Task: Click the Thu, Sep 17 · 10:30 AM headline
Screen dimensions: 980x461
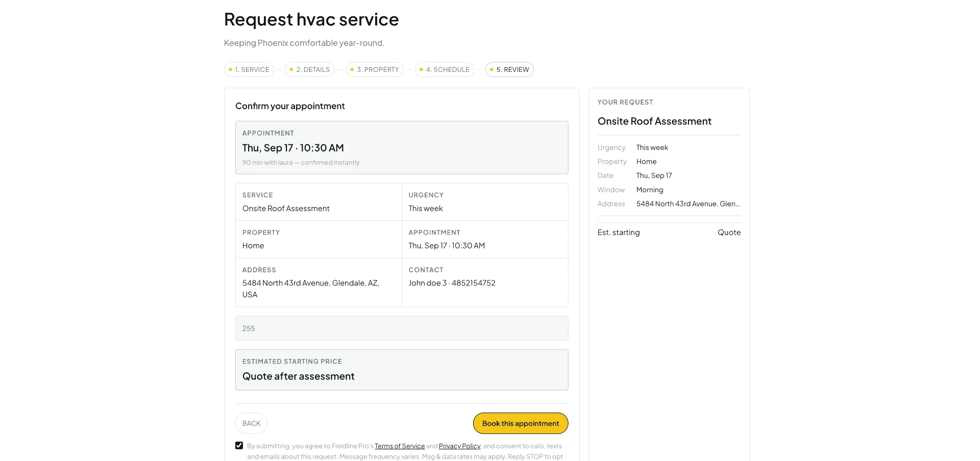Action: pos(293,148)
